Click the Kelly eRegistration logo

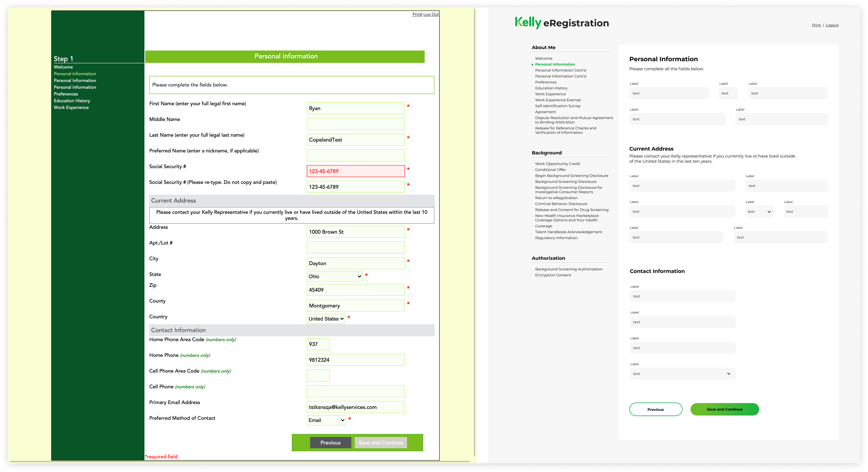(x=562, y=23)
